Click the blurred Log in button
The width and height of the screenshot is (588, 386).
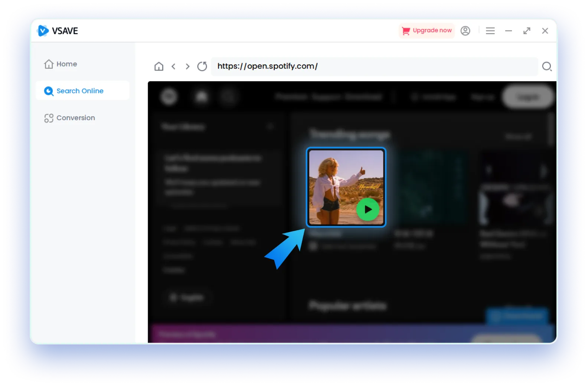point(527,97)
